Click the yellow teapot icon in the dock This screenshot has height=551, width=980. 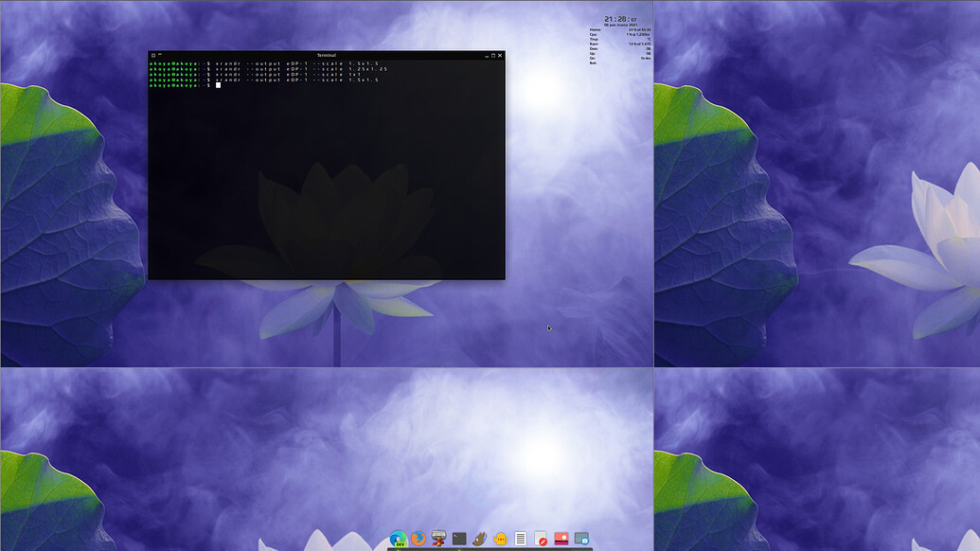[501, 540]
